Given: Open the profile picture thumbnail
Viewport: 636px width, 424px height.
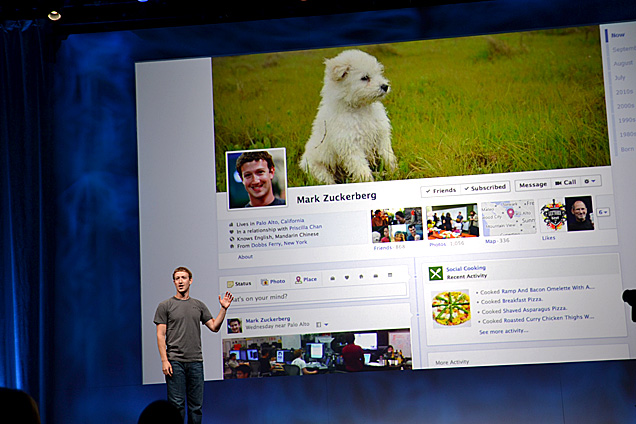Looking at the screenshot, I should pyautogui.click(x=256, y=179).
